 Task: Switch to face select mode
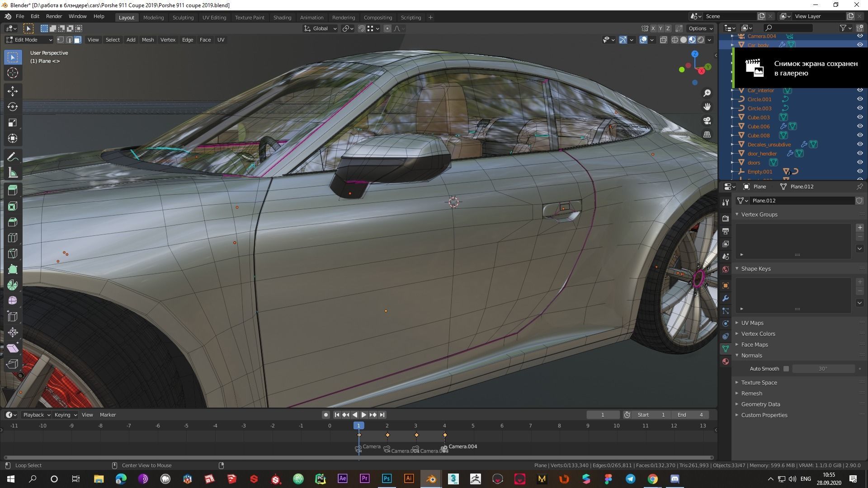click(x=78, y=40)
